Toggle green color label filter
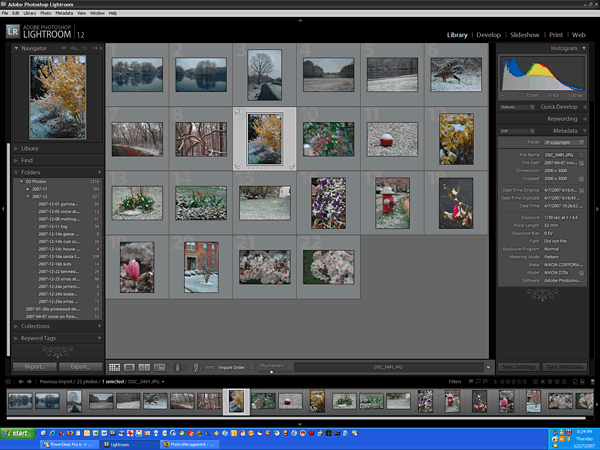The image size is (600, 450). pyautogui.click(x=550, y=382)
